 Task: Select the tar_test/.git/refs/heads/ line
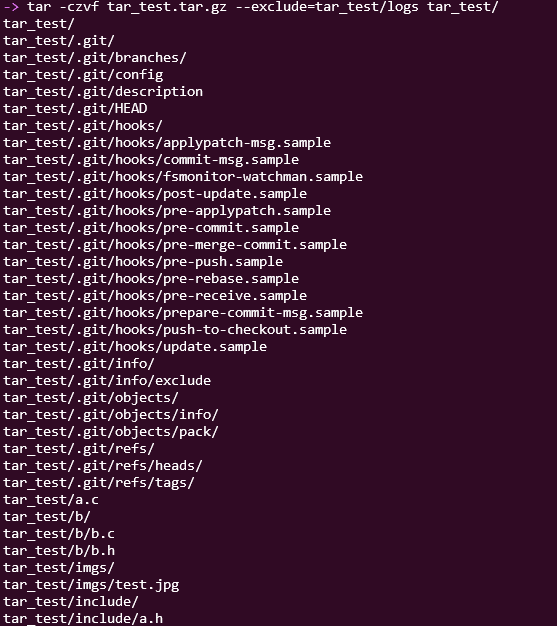[103, 466]
